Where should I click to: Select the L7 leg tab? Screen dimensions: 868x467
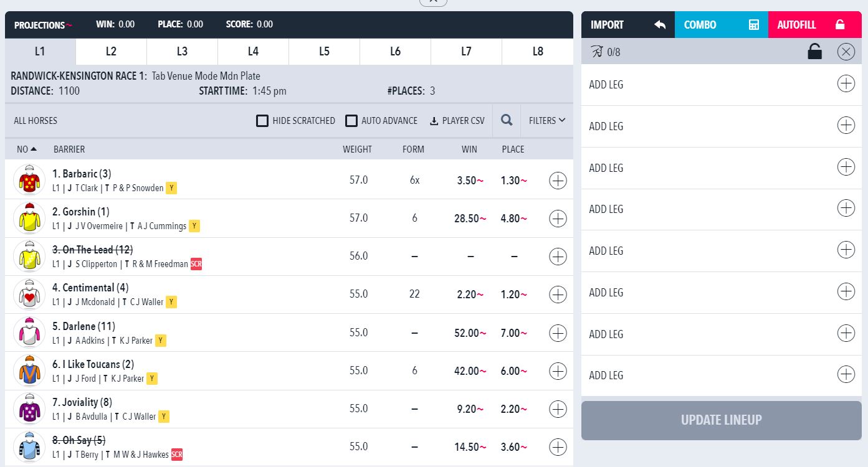coord(466,52)
